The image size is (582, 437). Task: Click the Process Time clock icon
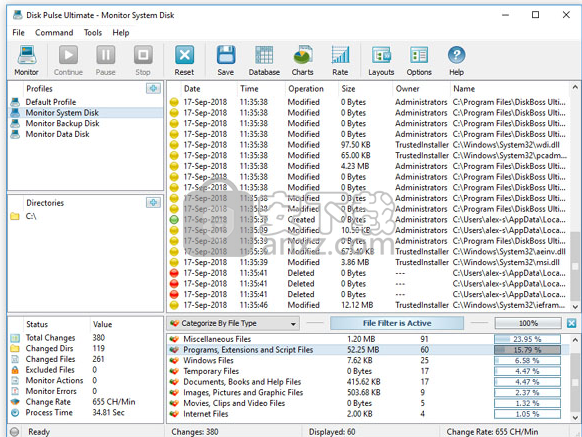point(15,412)
